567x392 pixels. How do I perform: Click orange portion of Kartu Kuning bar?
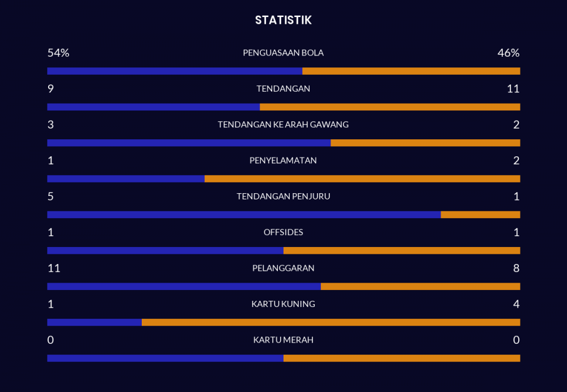coord(331,322)
